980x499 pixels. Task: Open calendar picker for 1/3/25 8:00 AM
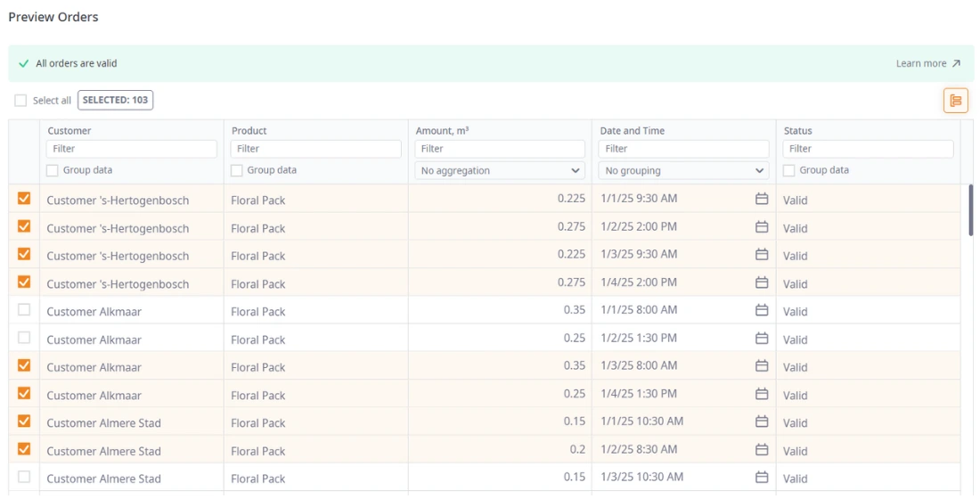pos(761,365)
